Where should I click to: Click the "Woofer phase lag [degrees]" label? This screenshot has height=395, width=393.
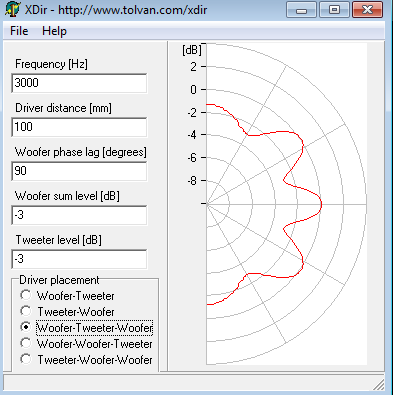tap(81, 152)
